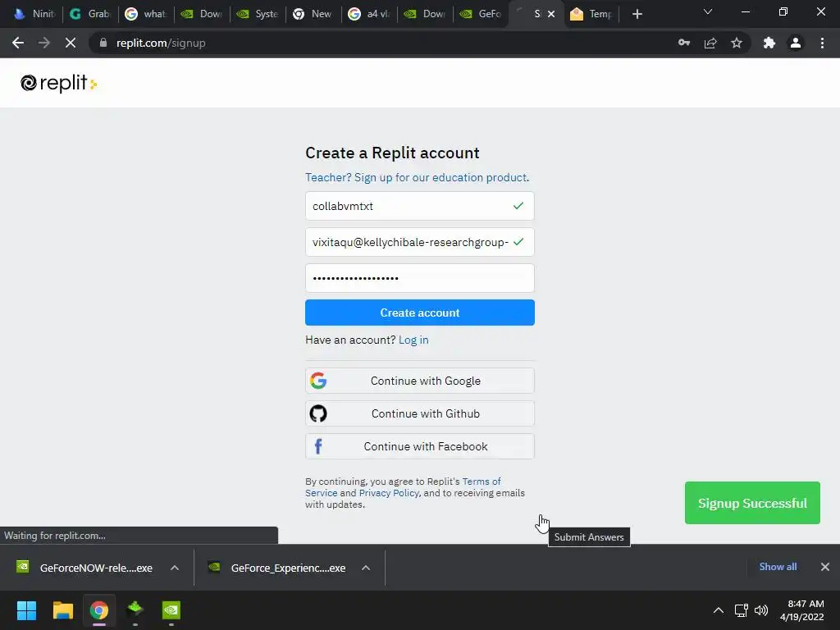Image resolution: width=840 pixels, height=630 pixels.
Task: Open saved passwords key icon
Action: pyautogui.click(x=683, y=43)
